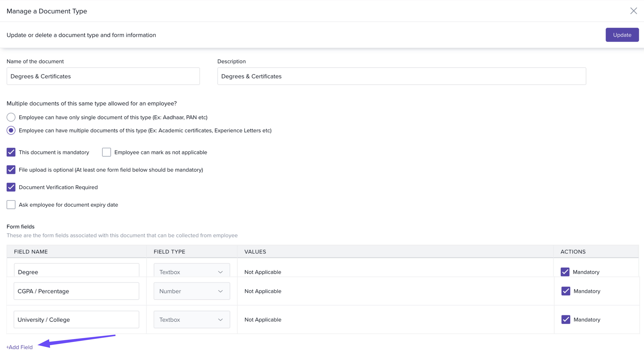Image resolution: width=644 pixels, height=356 pixels.
Task: Close the Manage a Document Type dialog
Action: (633, 11)
